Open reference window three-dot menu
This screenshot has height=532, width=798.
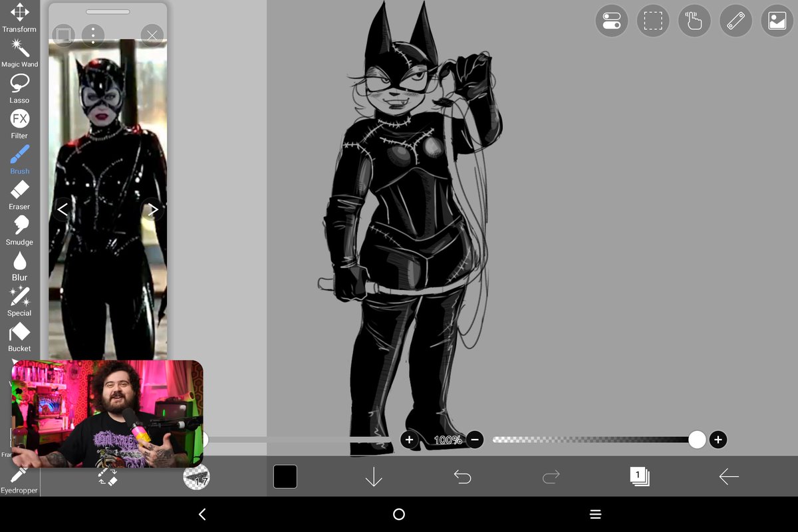coord(93,35)
